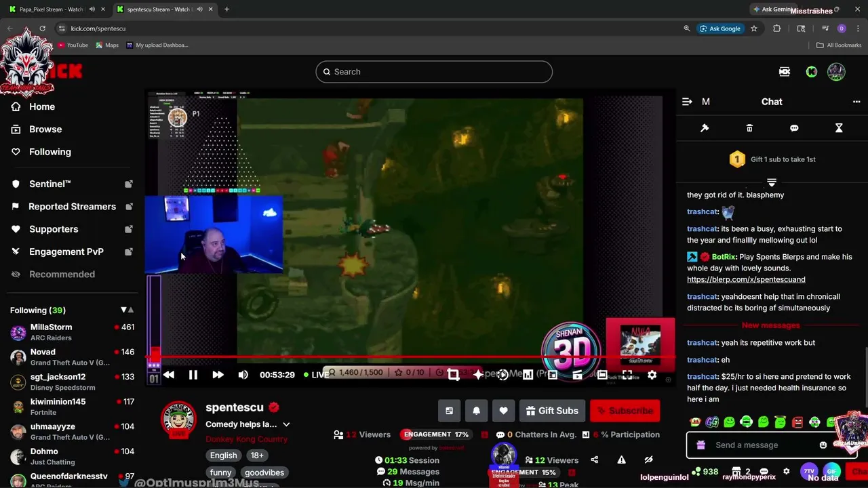Open Engagement PvP in sidebar

point(71,251)
